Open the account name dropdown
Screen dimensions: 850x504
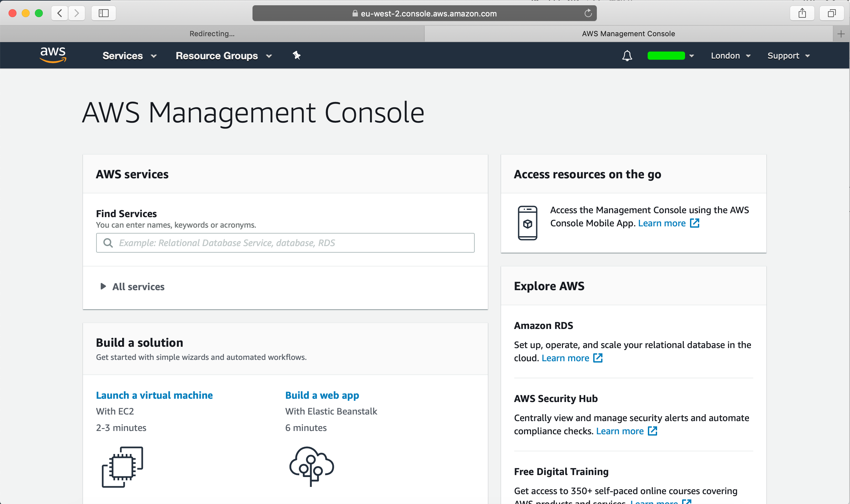(x=671, y=56)
